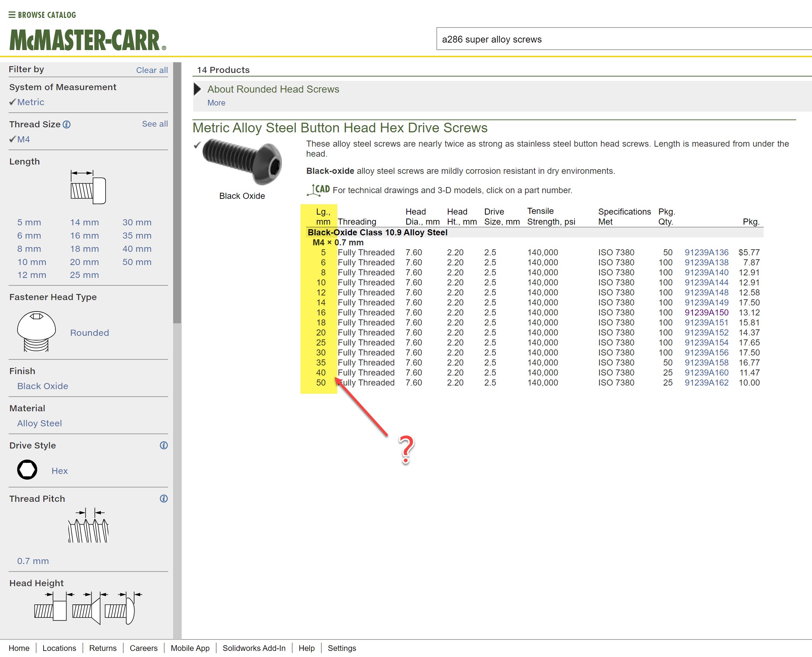Click the Length diagram icon in filters

88,187
